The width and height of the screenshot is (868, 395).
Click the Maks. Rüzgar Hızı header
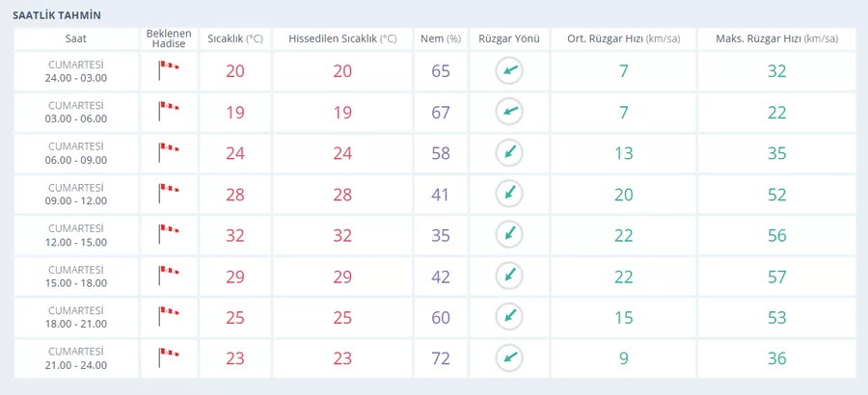point(776,39)
